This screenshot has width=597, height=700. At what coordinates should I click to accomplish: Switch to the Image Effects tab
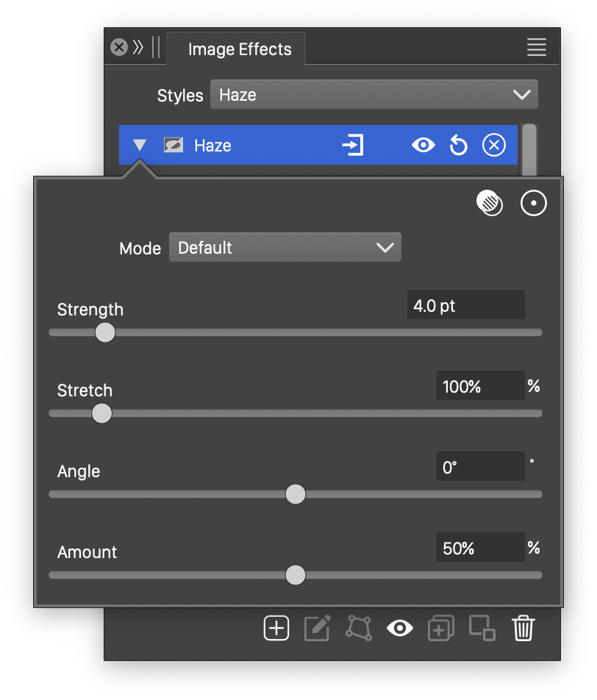(x=239, y=50)
